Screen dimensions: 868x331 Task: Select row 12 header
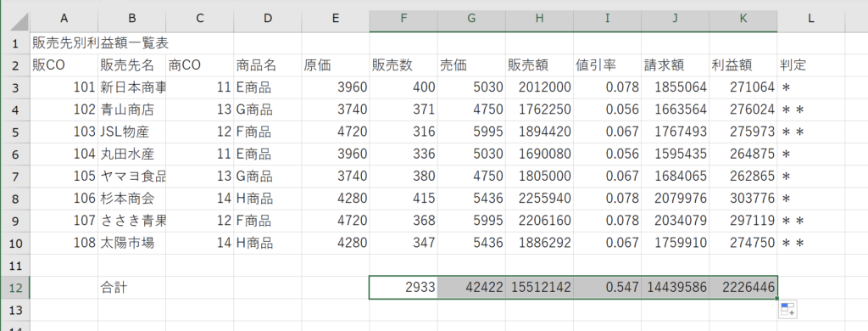(x=15, y=287)
